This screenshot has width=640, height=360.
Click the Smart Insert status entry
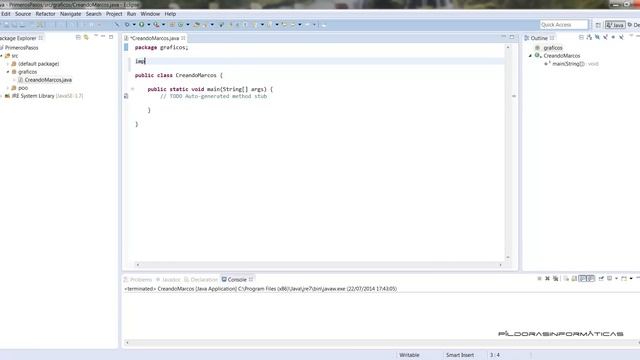460,355
